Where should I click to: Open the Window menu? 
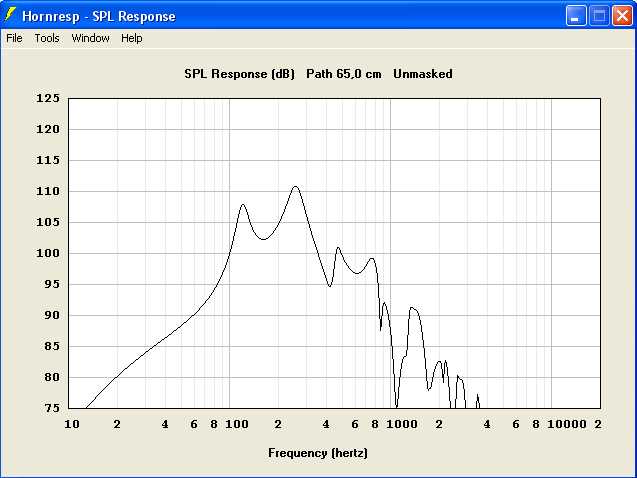[x=90, y=38]
